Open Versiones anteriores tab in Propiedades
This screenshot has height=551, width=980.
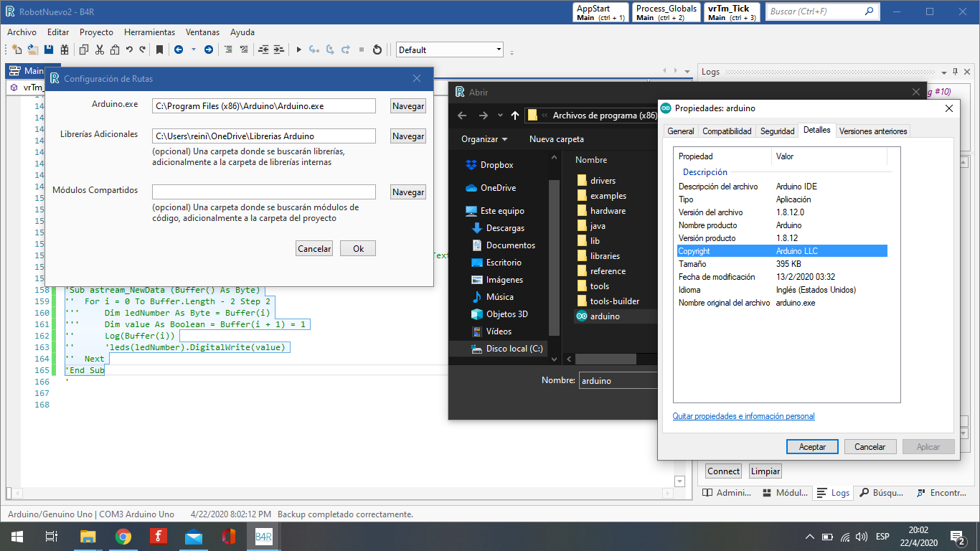click(873, 131)
